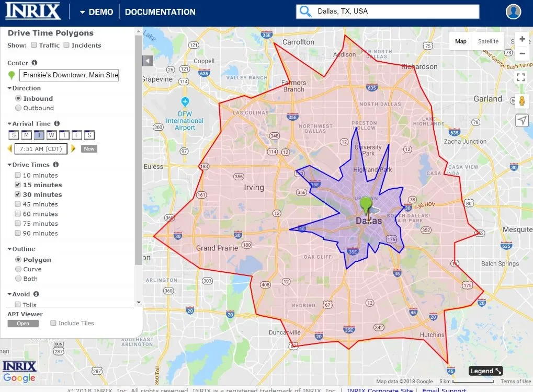The width and height of the screenshot is (533, 392).
Task: Open the DEMO dropdown menu
Action: coord(97,12)
